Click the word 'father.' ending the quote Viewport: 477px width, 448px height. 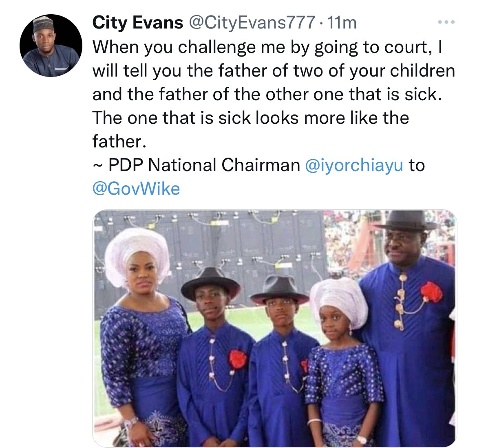[119, 141]
